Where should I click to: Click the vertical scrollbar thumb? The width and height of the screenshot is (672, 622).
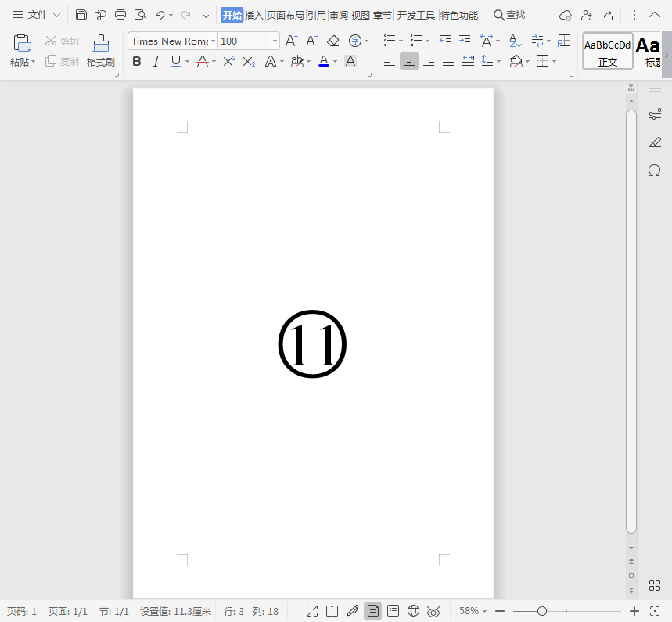click(631, 322)
